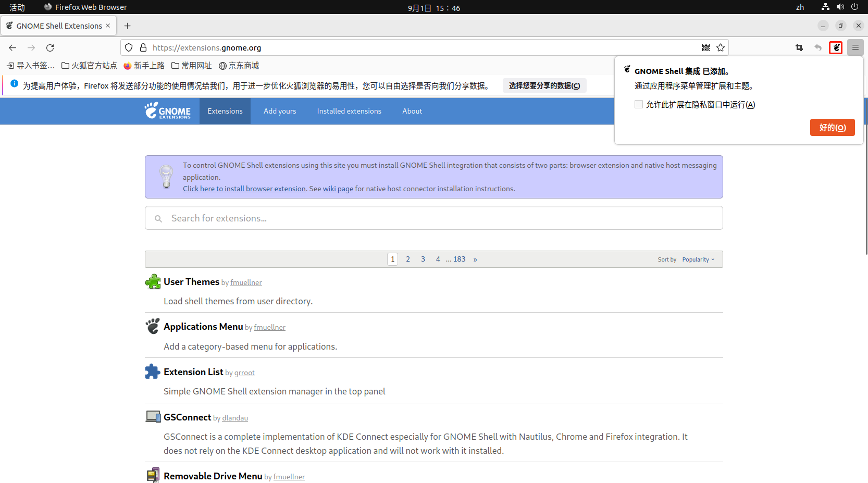Select the GNOME Shell Extensions browser tab
This screenshot has width=868, height=483.
point(58,26)
